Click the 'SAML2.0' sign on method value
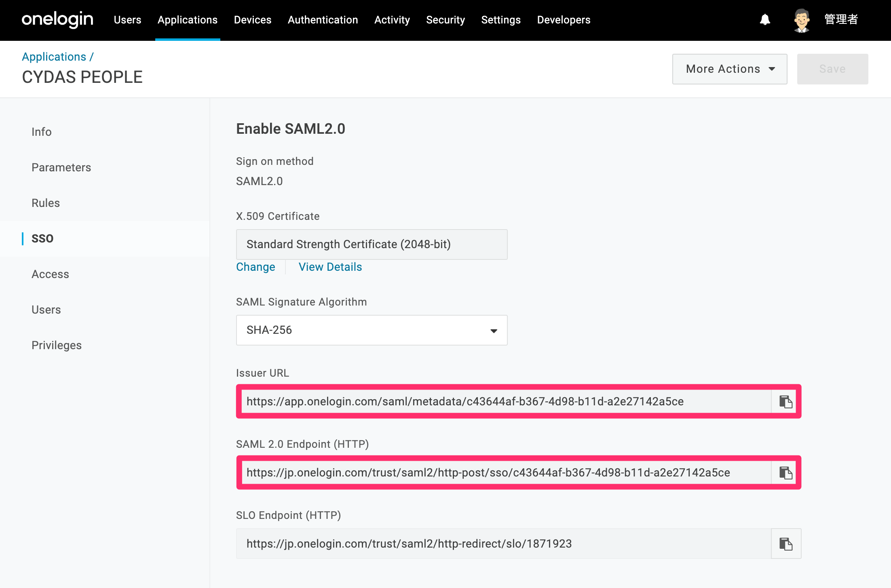The width and height of the screenshot is (891, 588). tap(260, 181)
